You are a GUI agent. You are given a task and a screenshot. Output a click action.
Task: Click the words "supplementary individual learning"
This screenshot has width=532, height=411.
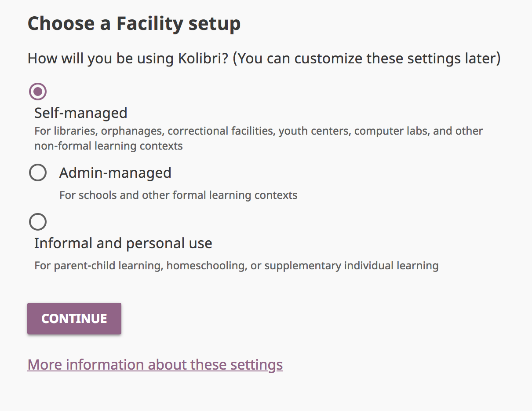(x=351, y=266)
